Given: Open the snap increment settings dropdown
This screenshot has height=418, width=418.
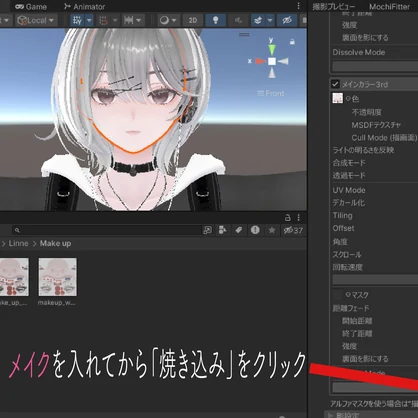Looking at the screenshot, I should coord(132,20).
